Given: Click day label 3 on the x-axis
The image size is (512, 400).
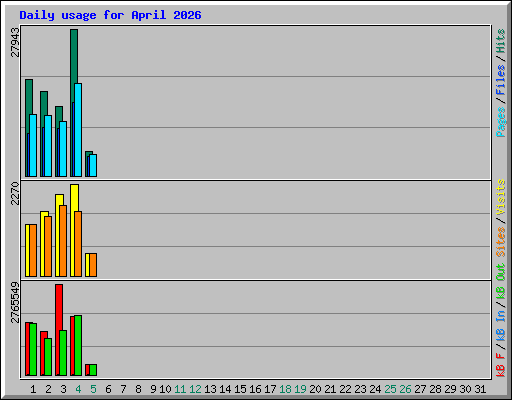Looking at the screenshot, I should tap(63, 389).
